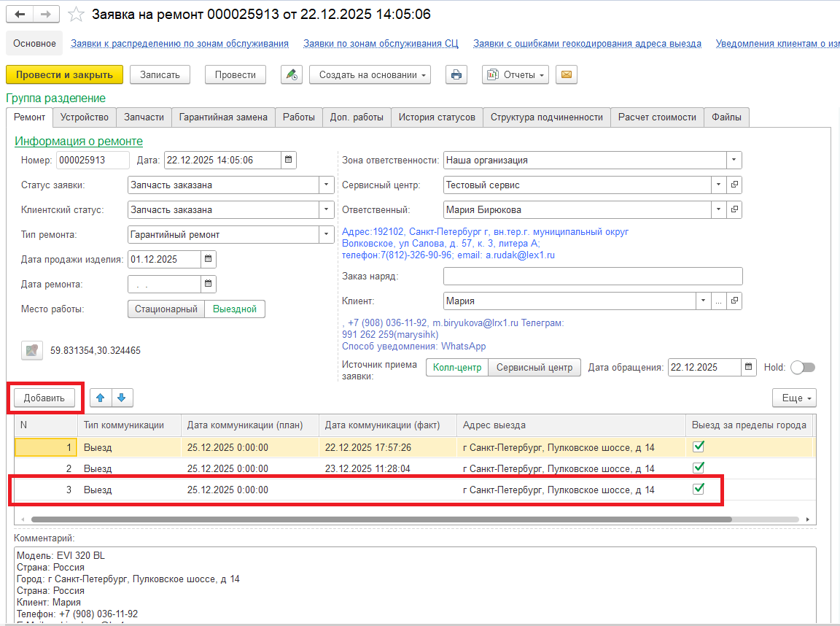Click the envelope email icon button
The image size is (840, 626).
click(x=567, y=74)
